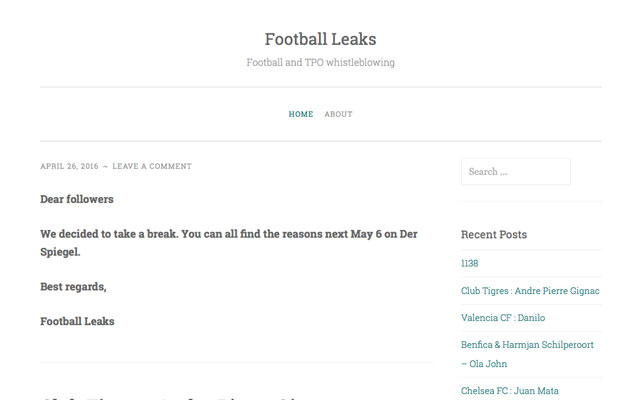Focus the Search input field

click(515, 172)
